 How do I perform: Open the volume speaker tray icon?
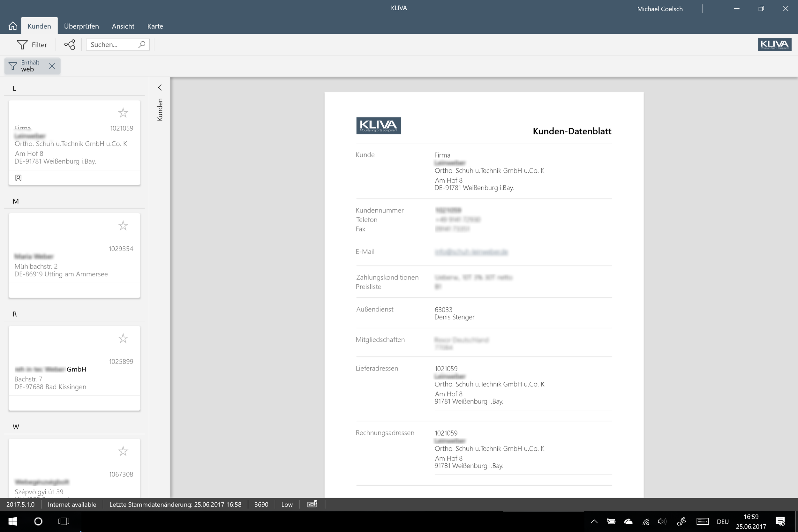click(662, 521)
